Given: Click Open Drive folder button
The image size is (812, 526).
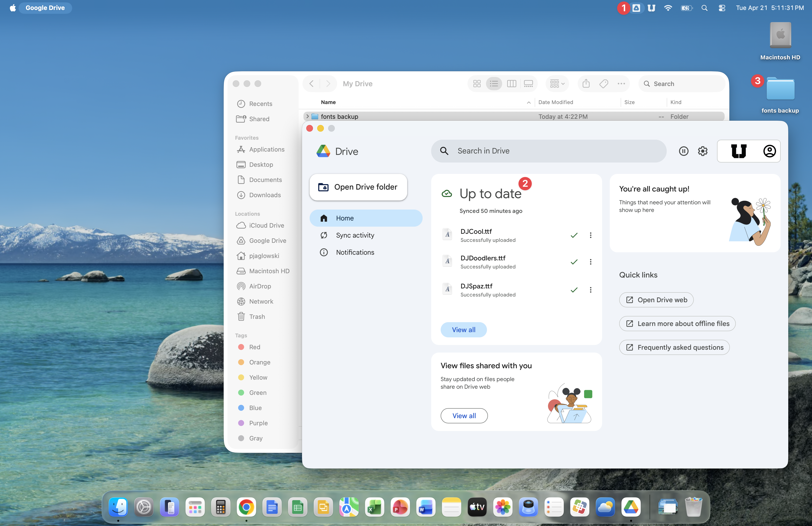Looking at the screenshot, I should (x=358, y=187).
